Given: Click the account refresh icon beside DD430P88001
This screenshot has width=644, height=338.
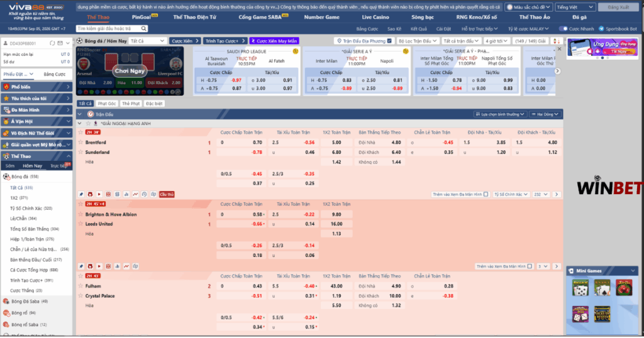Looking at the screenshot, I should 52,43.
